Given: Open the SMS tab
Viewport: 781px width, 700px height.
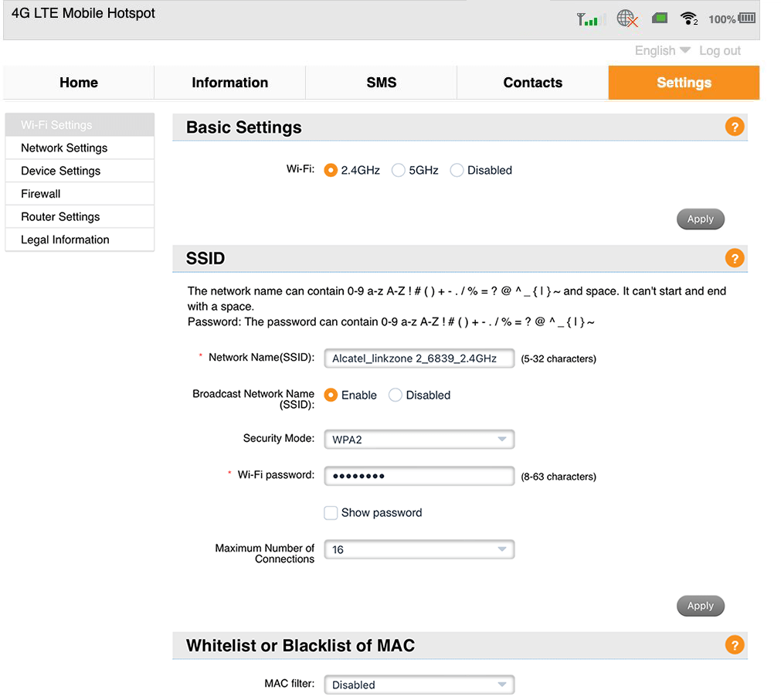Looking at the screenshot, I should point(381,83).
